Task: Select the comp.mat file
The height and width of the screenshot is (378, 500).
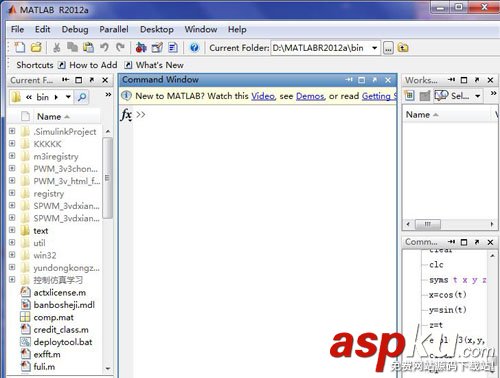Action: (47, 317)
